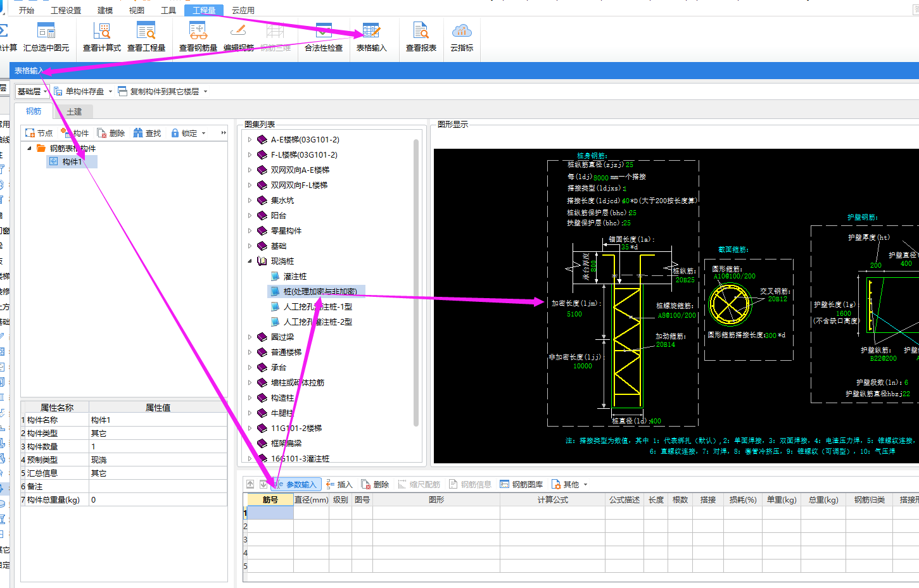
Task: Open 复制构件到其它楼层 dropdown arrow
Action: click(x=205, y=92)
